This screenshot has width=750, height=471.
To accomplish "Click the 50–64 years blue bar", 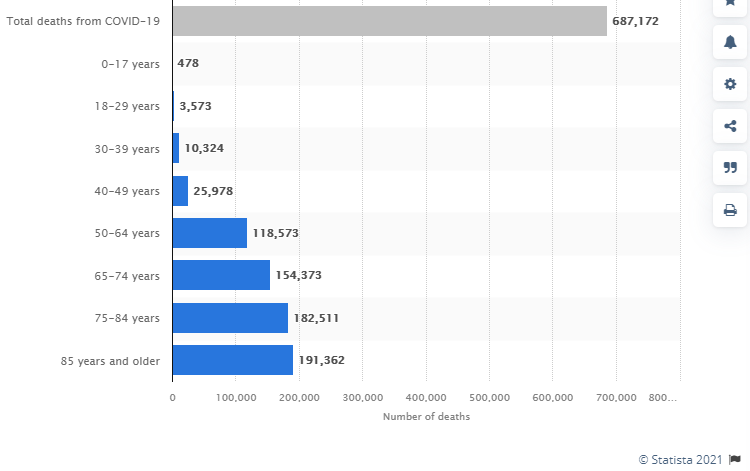I will (210, 233).
